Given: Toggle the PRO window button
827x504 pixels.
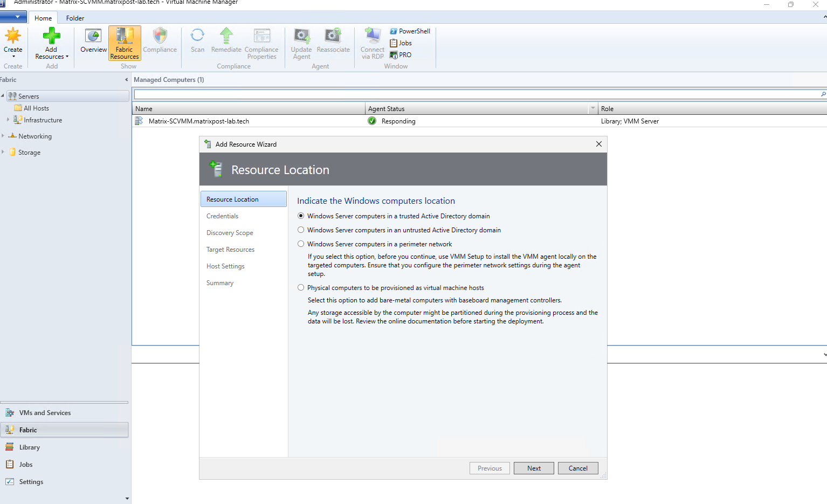Looking at the screenshot, I should (401, 55).
